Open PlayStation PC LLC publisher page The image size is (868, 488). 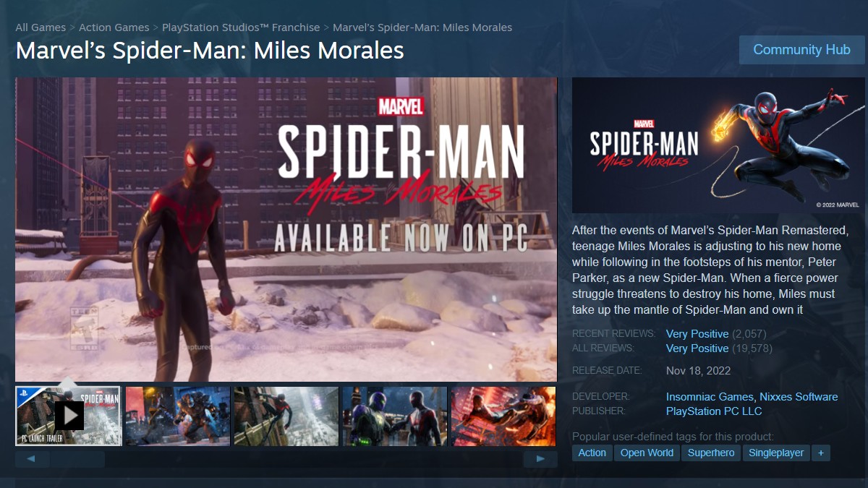[x=714, y=411]
